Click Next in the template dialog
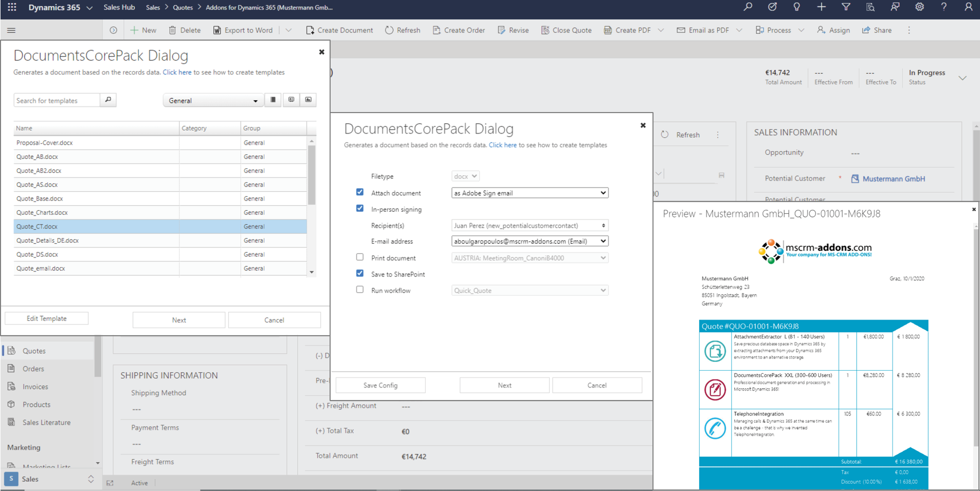980x491 pixels. 179,320
